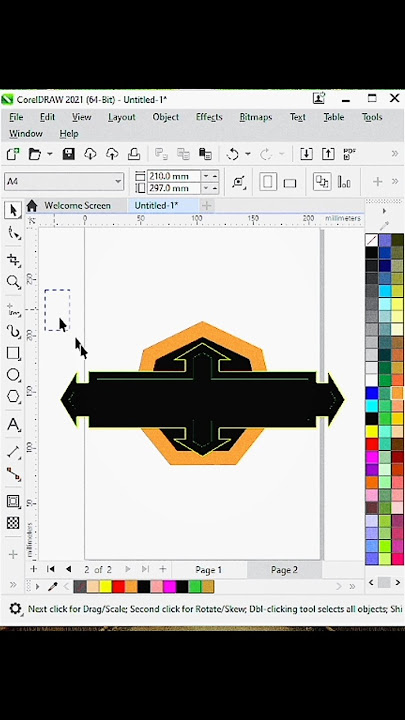Open the A4 page size dropdown
Image resolution: width=405 pixels, height=720 pixels.
118,181
